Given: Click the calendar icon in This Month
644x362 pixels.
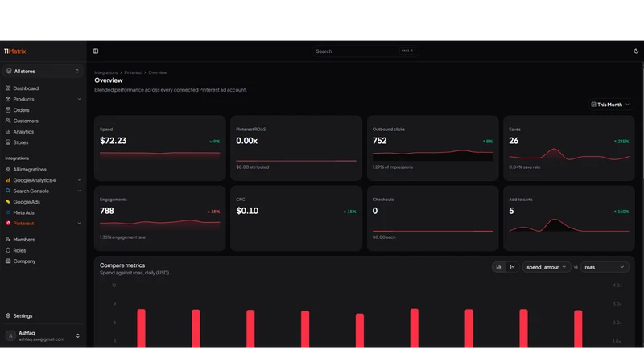Looking at the screenshot, I should (x=593, y=105).
